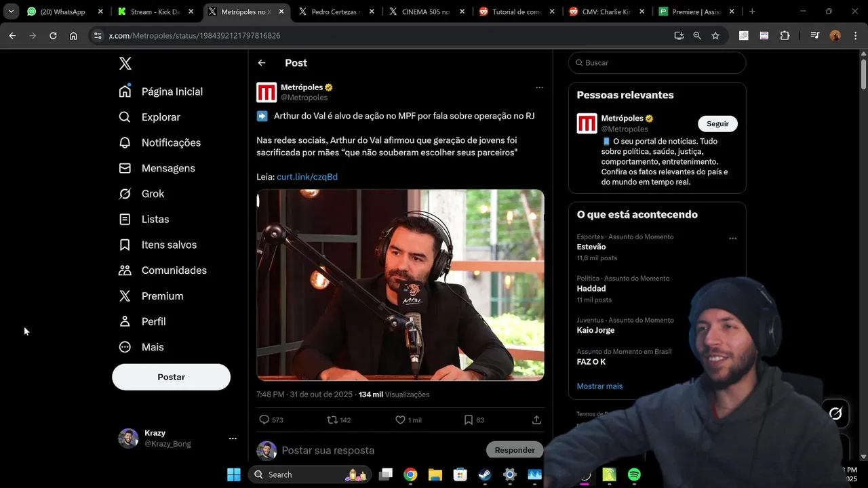Click the Windows Start button
This screenshot has width=868, height=488.
click(234, 474)
